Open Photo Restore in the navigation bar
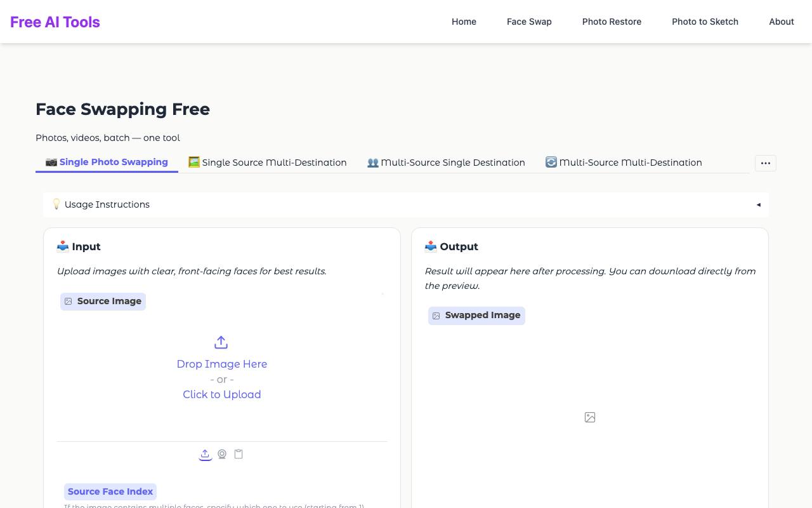 (x=612, y=22)
